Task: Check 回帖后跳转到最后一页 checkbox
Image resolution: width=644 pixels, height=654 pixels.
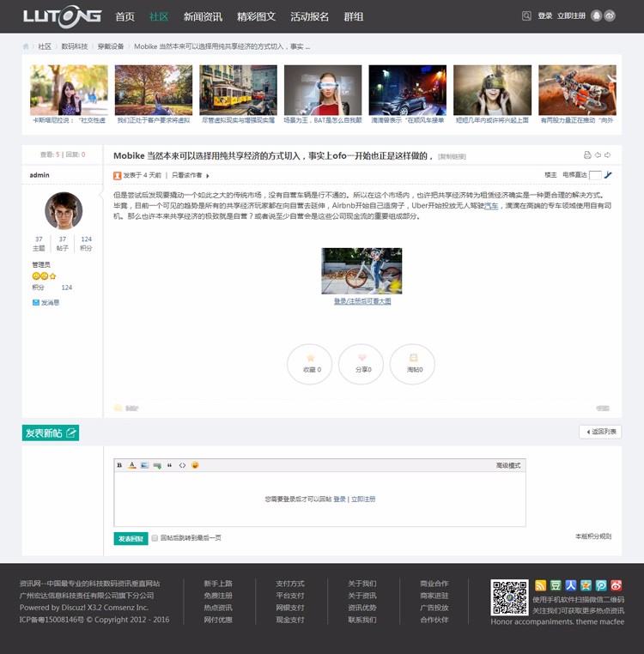Action: point(155,538)
